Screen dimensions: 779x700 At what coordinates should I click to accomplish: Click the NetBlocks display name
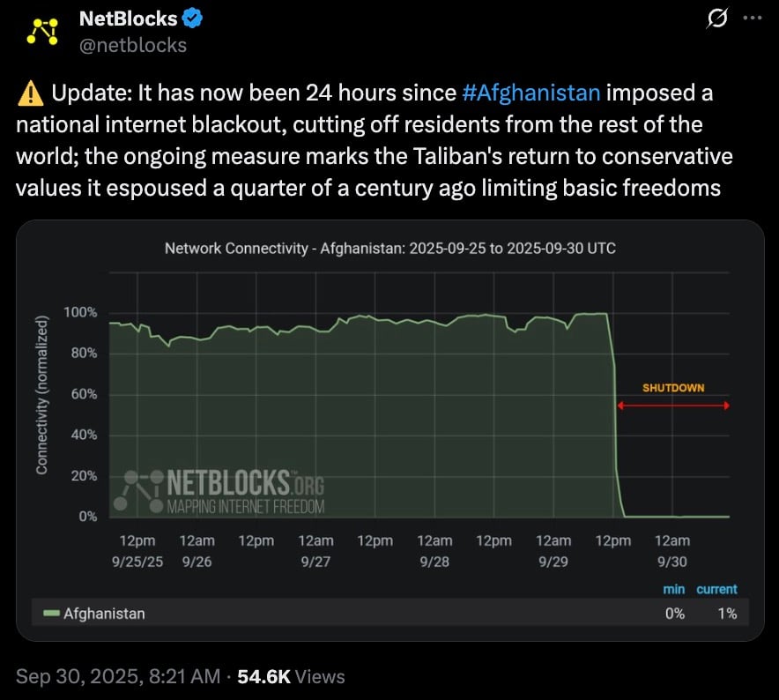tap(129, 18)
